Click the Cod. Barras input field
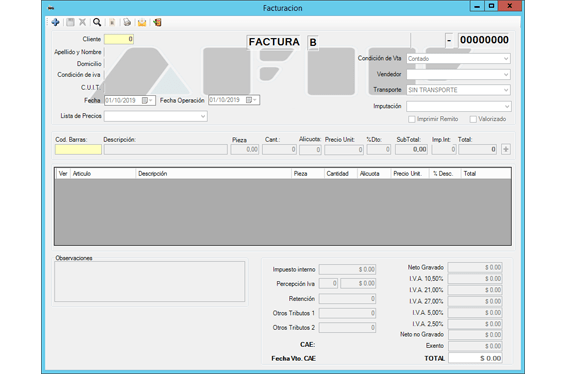The width and height of the screenshot is (563, 375). [78, 149]
